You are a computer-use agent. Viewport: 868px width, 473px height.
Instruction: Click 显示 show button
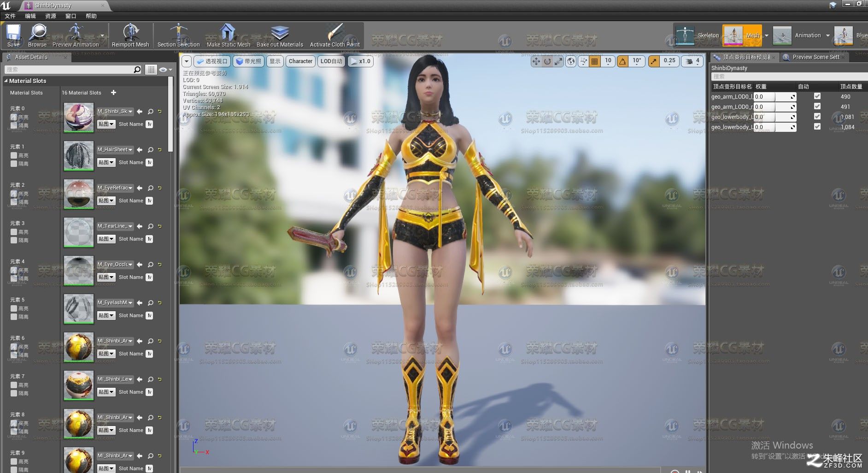[275, 61]
